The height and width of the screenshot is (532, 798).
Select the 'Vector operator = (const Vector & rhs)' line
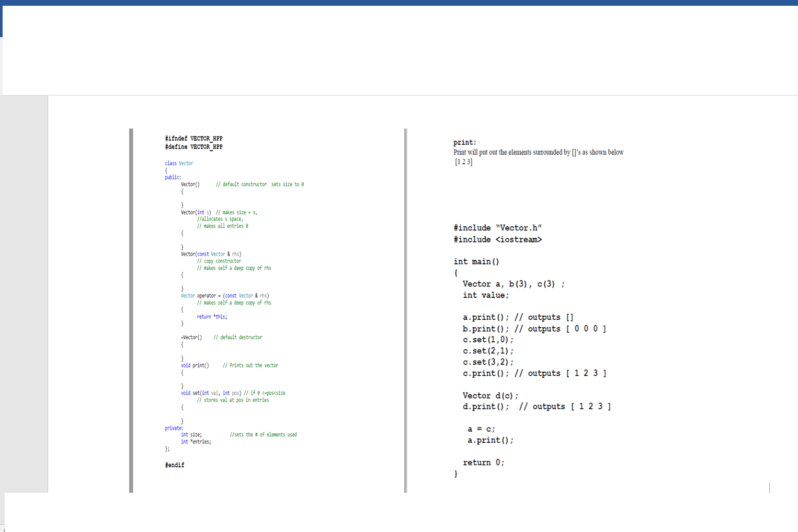tap(225, 296)
